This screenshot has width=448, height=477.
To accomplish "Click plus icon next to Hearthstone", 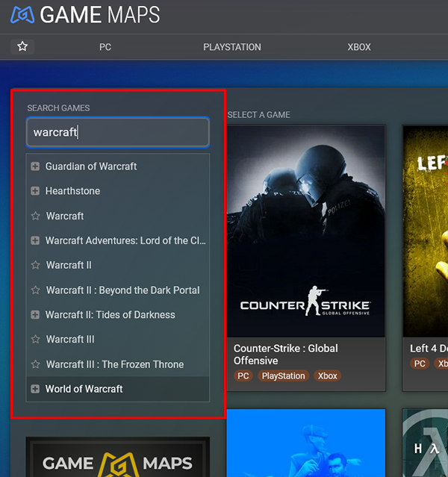I will [35, 191].
